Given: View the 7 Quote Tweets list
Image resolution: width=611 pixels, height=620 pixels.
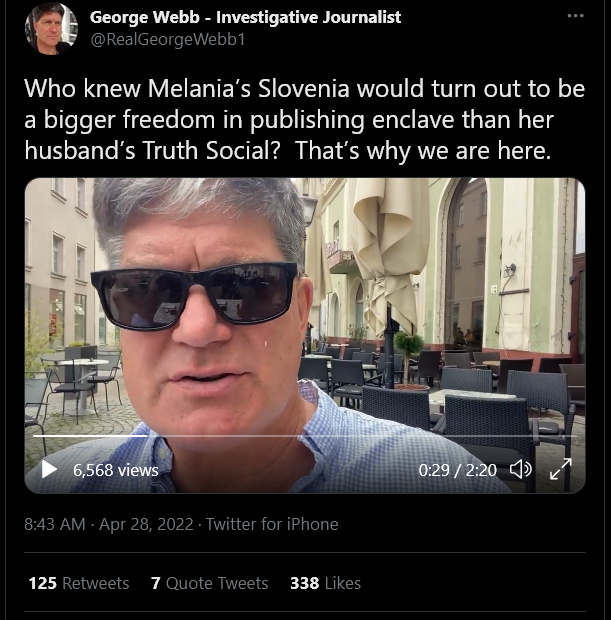Looking at the screenshot, I should tap(210, 583).
